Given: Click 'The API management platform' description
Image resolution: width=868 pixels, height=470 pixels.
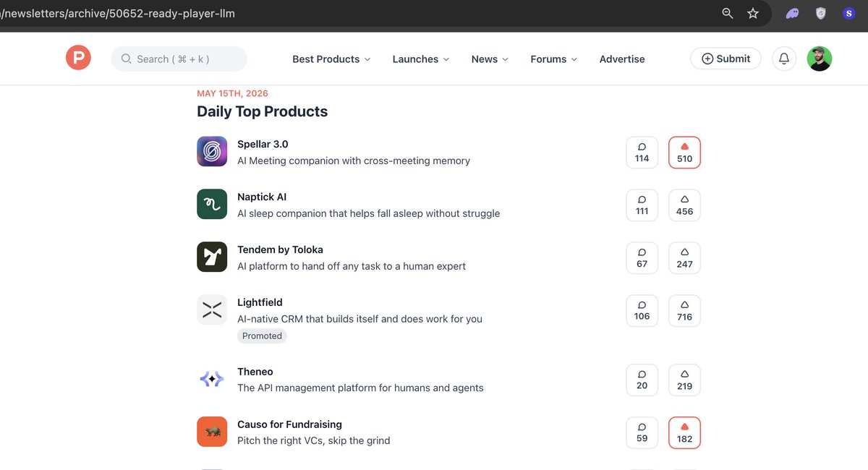Looking at the screenshot, I should 360,388.
